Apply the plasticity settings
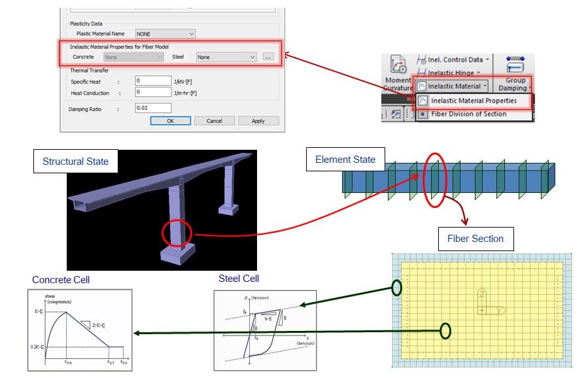This screenshot has height=378, width=588. [x=258, y=121]
